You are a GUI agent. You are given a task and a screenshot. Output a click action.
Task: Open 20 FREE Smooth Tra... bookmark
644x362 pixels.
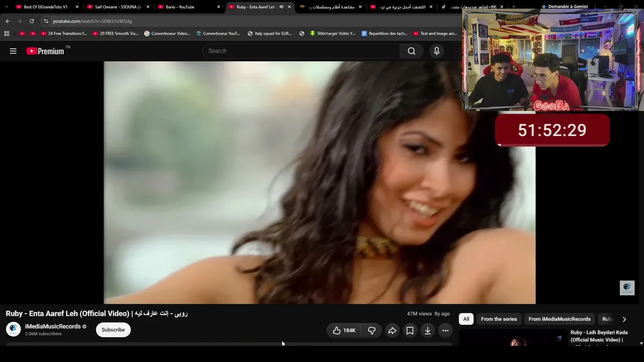(116, 34)
